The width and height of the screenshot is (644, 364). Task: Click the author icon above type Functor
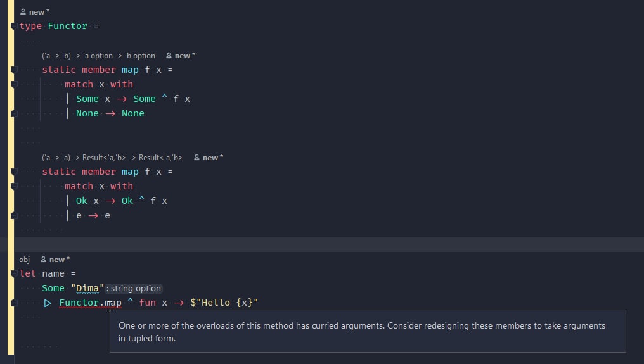point(23,12)
